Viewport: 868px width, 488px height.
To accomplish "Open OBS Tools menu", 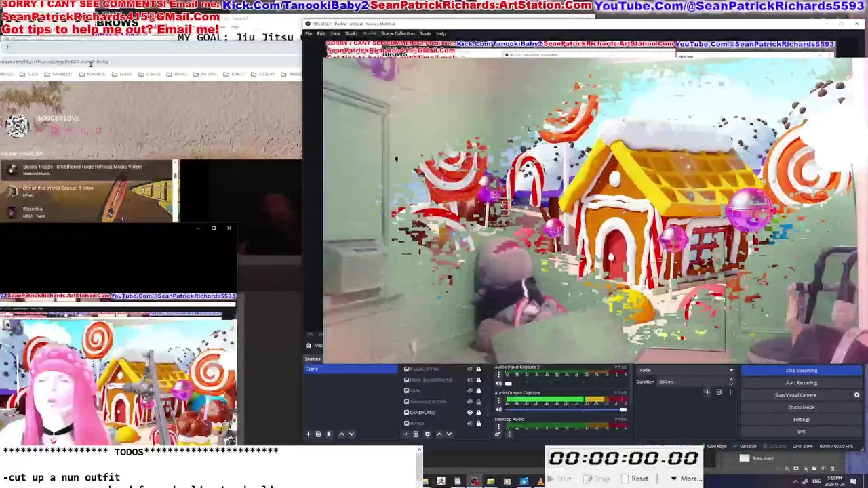I will tap(425, 33).
